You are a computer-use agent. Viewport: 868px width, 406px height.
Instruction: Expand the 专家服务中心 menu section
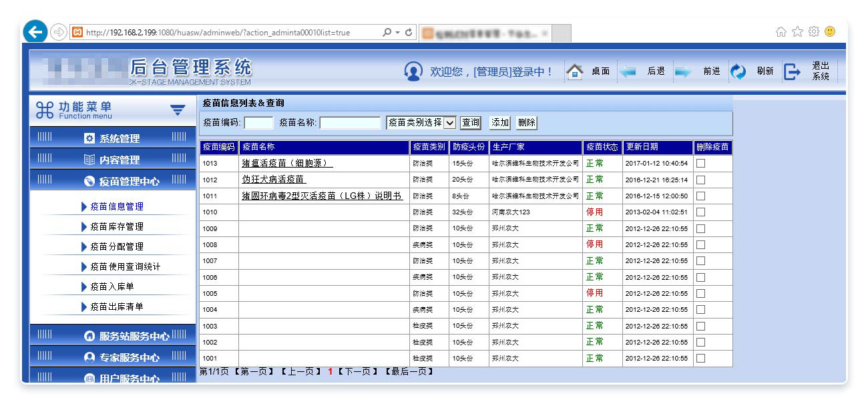click(x=113, y=357)
